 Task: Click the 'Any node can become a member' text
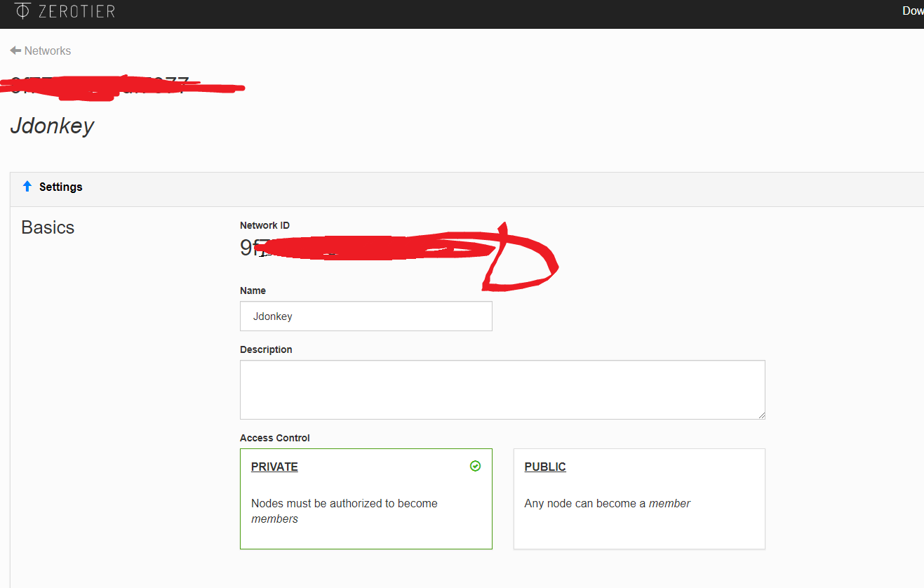pyautogui.click(x=608, y=503)
